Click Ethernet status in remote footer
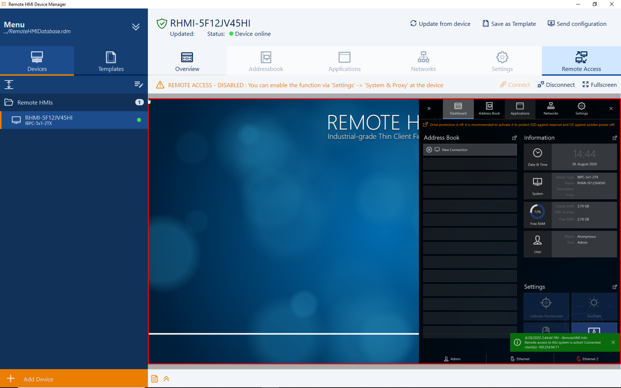 520,359
